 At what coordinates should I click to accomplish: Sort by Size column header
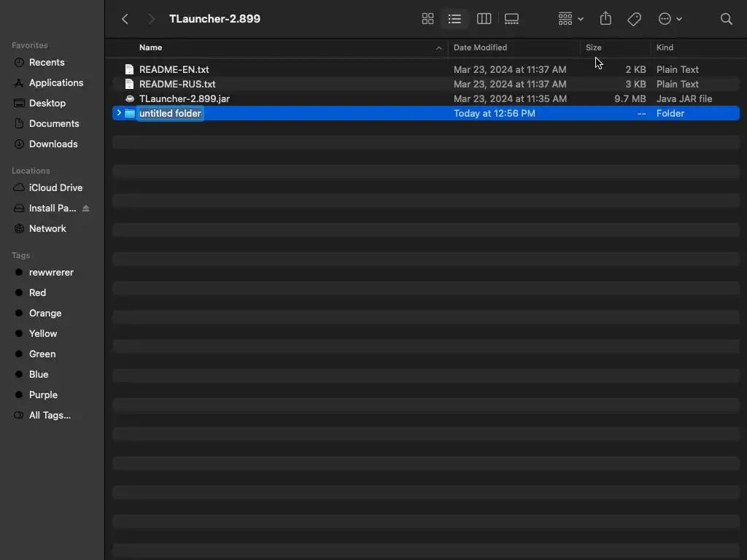pos(594,48)
